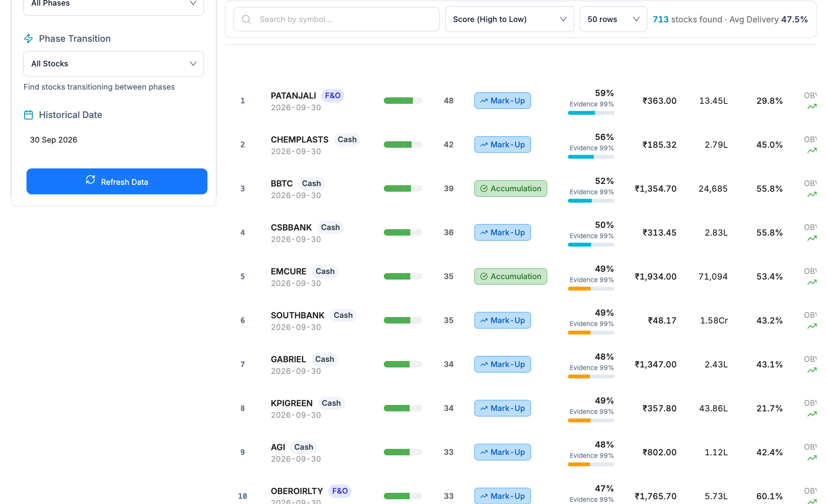This screenshot has height=504, width=827.
Task: Open the Score (High to Low) sort dropdown
Action: 510,19
